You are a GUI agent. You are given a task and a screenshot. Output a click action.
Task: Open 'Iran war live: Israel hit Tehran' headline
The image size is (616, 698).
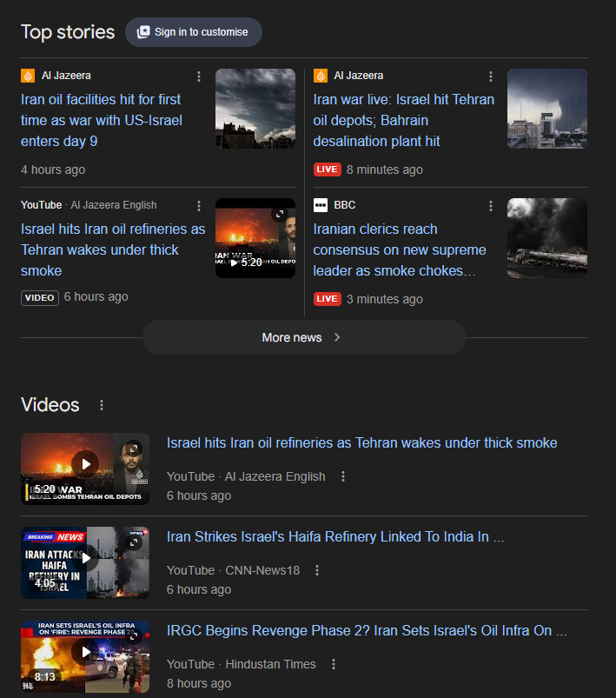click(403, 120)
